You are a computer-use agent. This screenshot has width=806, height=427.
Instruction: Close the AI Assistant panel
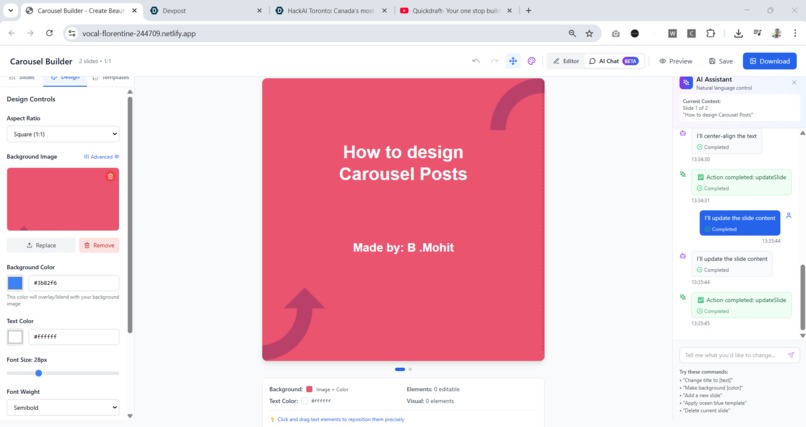pyautogui.click(x=794, y=82)
